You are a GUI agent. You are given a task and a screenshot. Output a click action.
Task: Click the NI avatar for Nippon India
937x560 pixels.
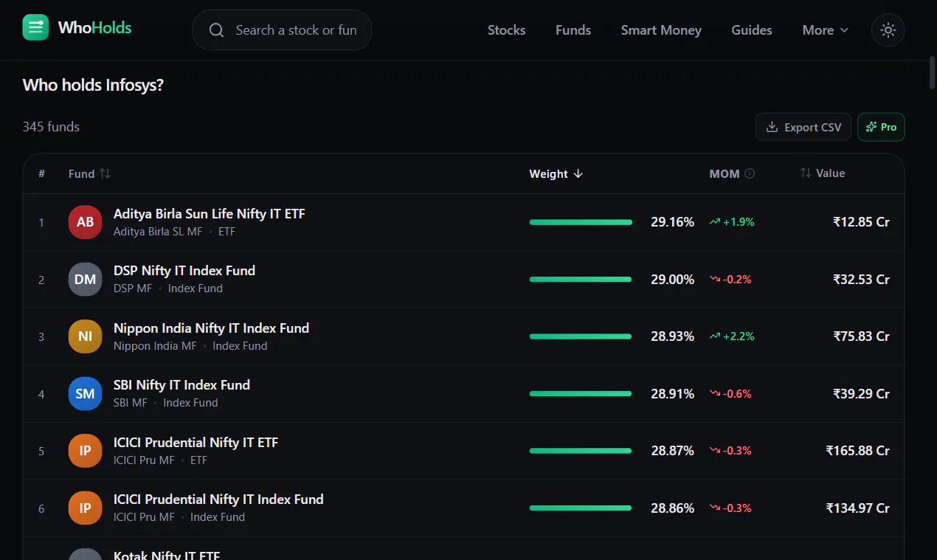[86, 336]
